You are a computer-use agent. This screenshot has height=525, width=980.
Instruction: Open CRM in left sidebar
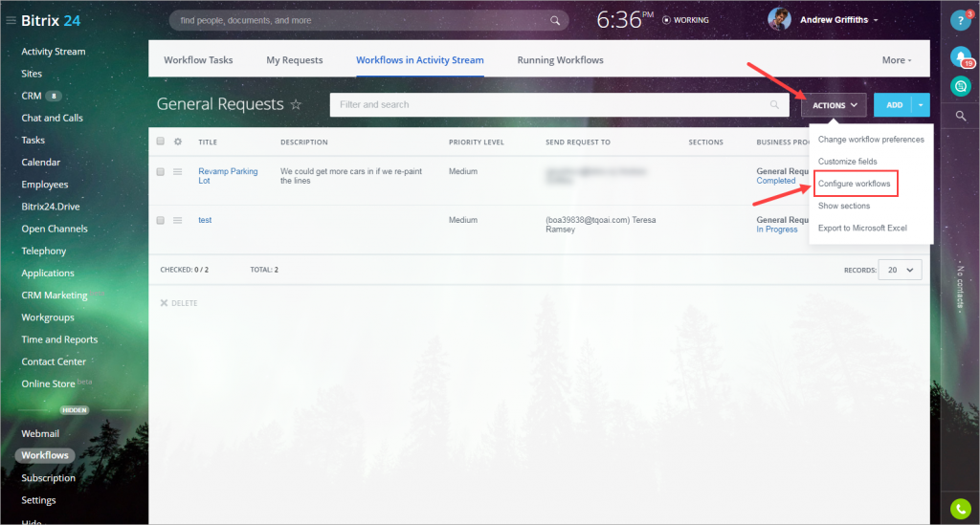(x=32, y=96)
